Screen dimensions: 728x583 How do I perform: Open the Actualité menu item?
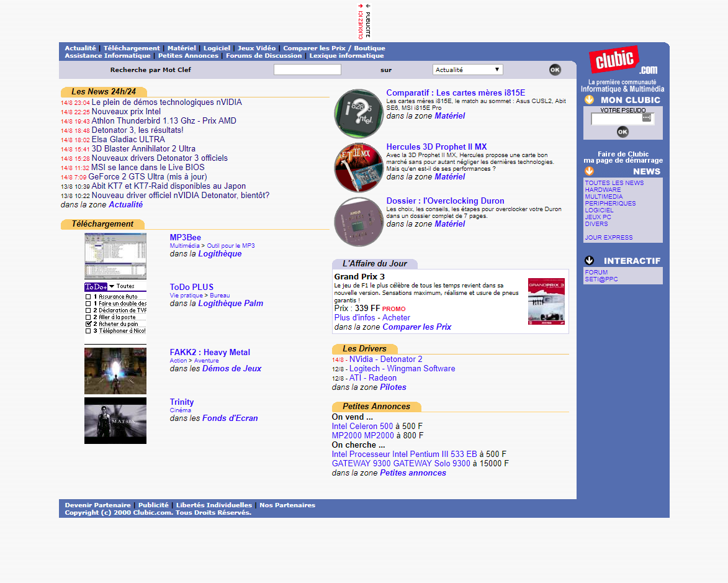pyautogui.click(x=80, y=48)
